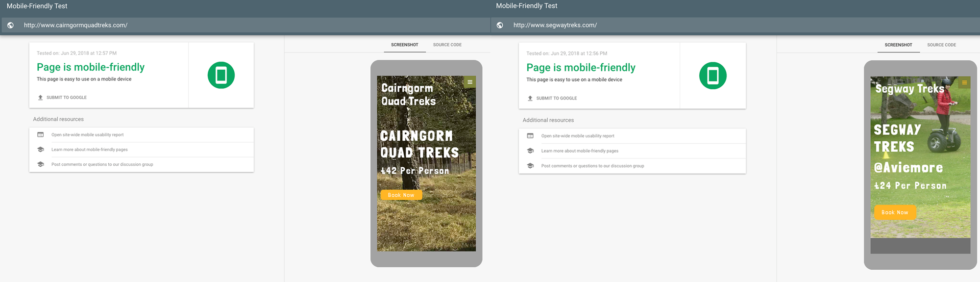Click graduation cap icon beside left Post comments
Image resolution: width=980 pixels, height=282 pixels.
41,164
